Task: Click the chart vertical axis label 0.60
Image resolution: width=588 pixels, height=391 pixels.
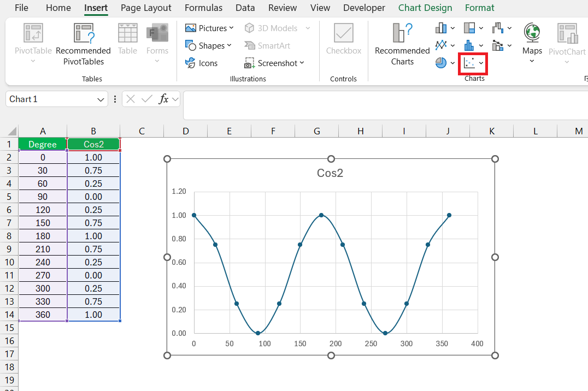Action: point(179,262)
